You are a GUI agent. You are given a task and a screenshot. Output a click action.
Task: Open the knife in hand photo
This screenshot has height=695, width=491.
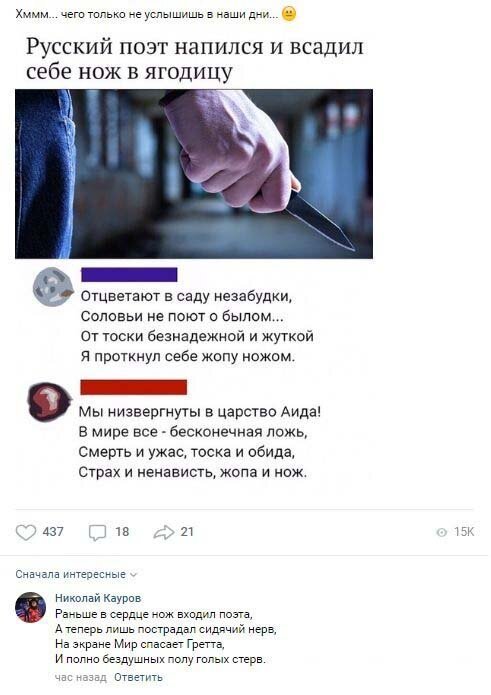click(x=194, y=174)
